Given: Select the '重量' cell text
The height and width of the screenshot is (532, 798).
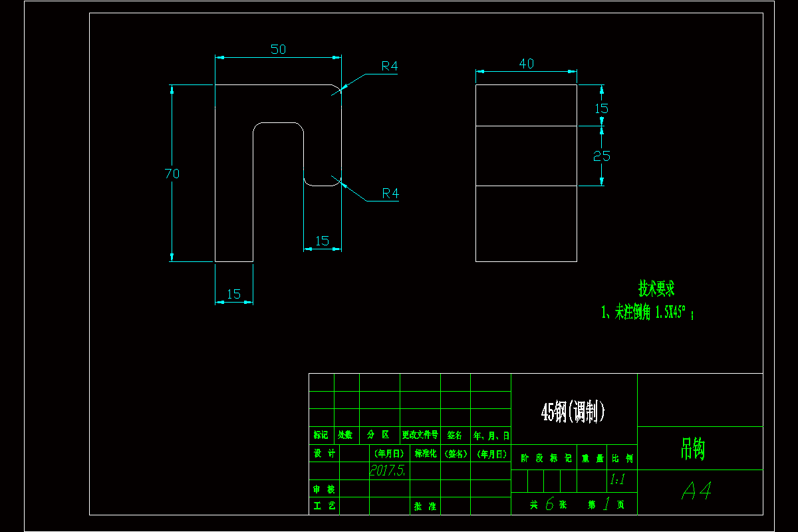Looking at the screenshot, I should (592, 458).
